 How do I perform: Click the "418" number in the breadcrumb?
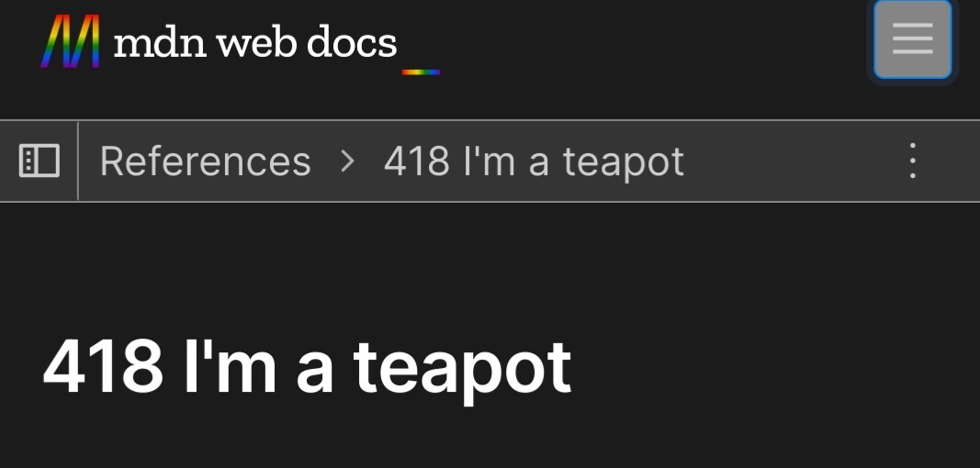[x=417, y=162]
